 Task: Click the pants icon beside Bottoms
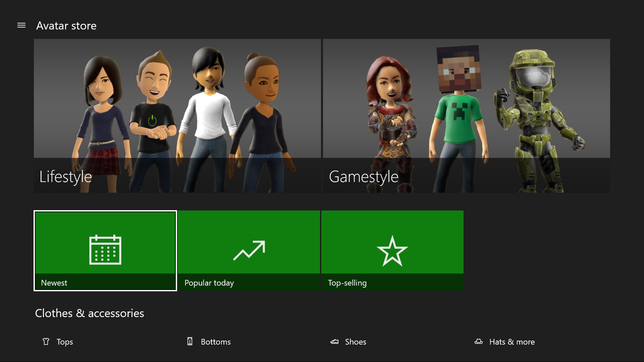190,342
